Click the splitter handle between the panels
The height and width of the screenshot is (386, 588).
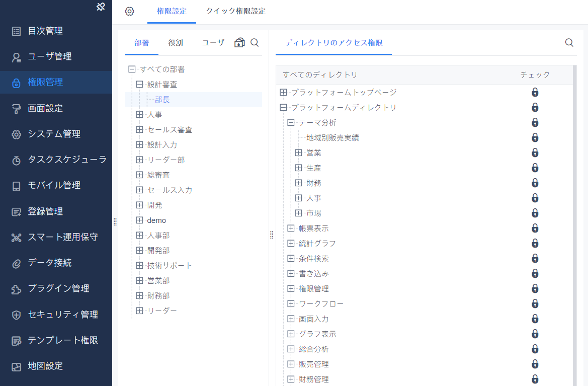[x=272, y=235]
